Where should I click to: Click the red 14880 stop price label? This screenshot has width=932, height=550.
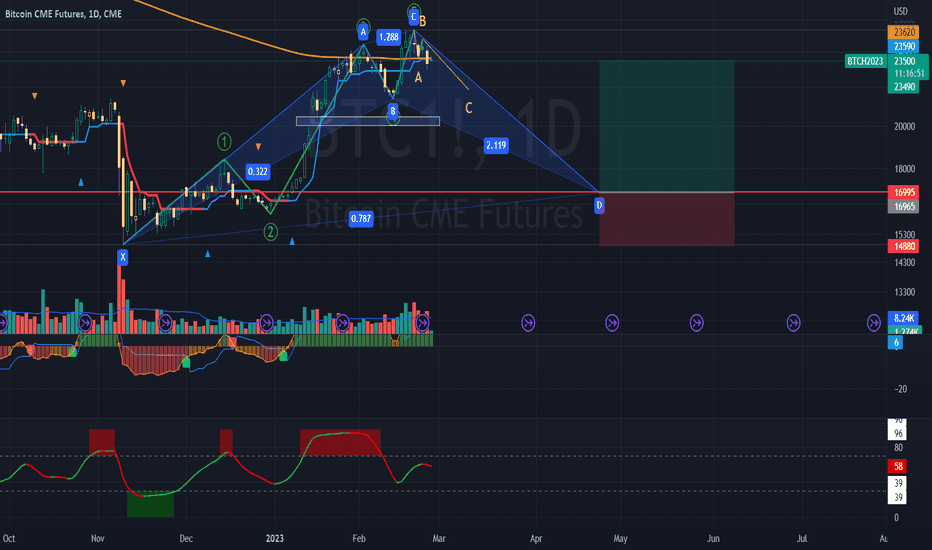click(903, 246)
